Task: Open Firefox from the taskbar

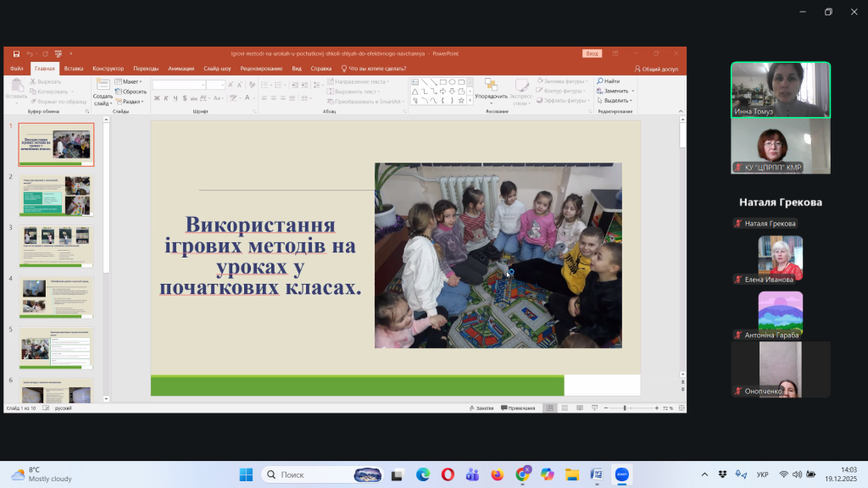Action: click(x=497, y=474)
